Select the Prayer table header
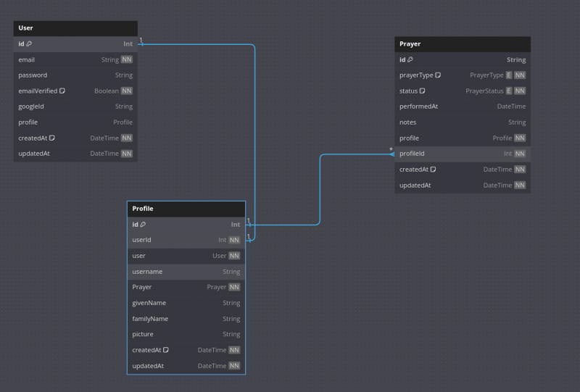 [463, 44]
